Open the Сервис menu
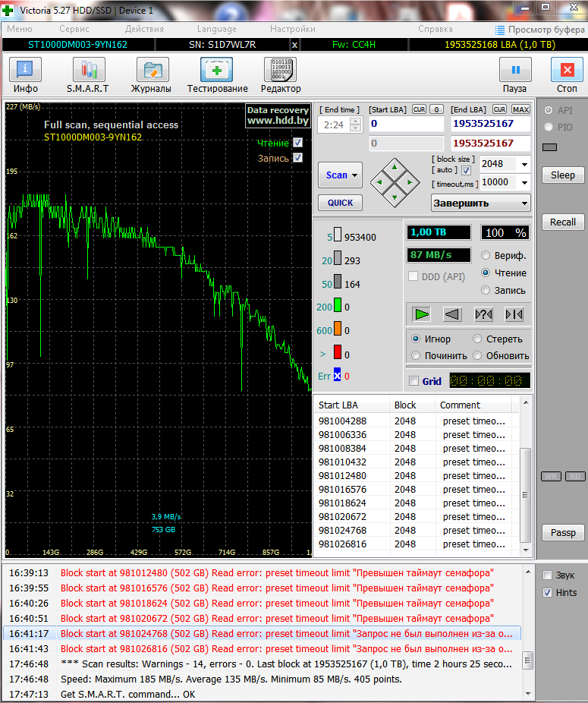This screenshot has height=703, width=588. (x=74, y=29)
